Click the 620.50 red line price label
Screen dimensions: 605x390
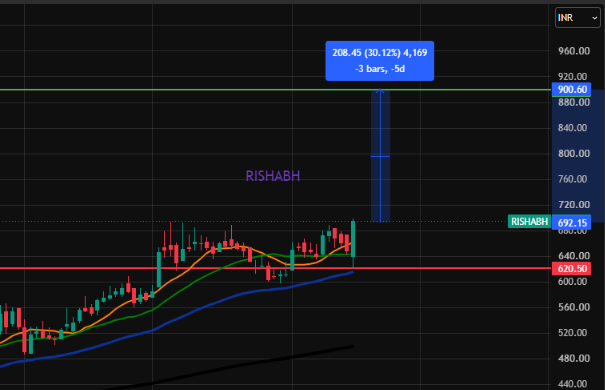point(571,268)
